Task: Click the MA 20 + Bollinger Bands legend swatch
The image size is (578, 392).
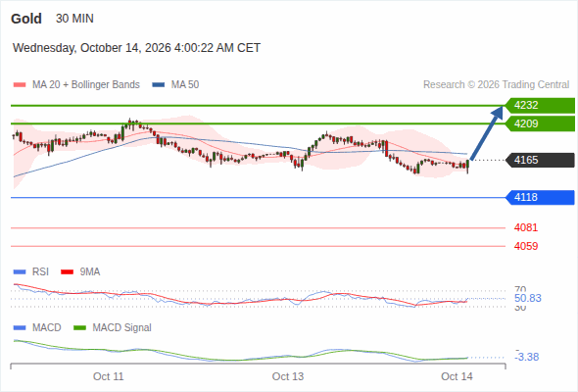Action: [20, 85]
